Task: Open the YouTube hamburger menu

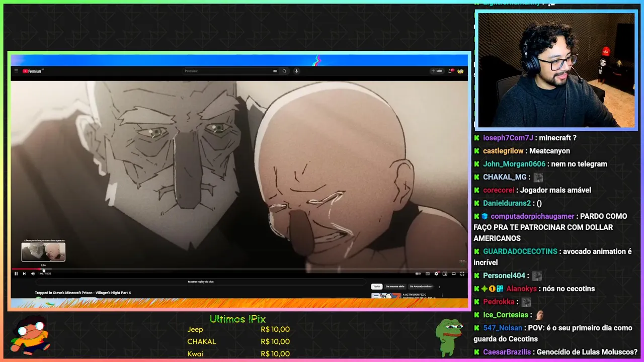Action: coord(16,71)
